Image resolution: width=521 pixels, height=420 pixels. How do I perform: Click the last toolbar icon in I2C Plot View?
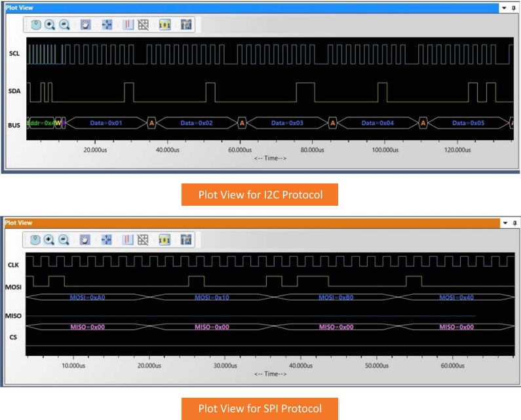[186, 25]
